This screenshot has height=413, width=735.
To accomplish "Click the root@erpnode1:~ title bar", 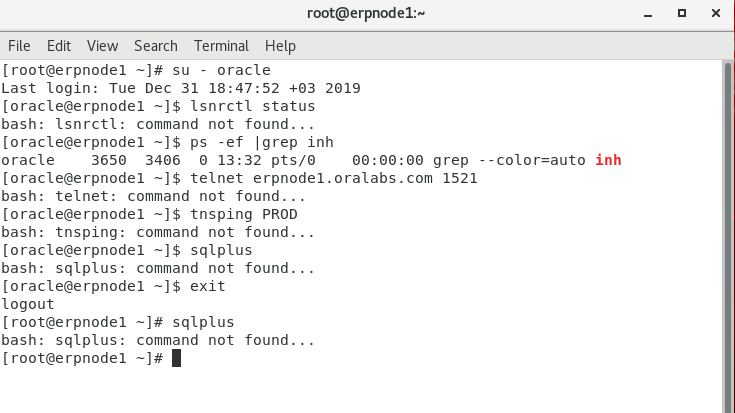I will [x=367, y=15].
